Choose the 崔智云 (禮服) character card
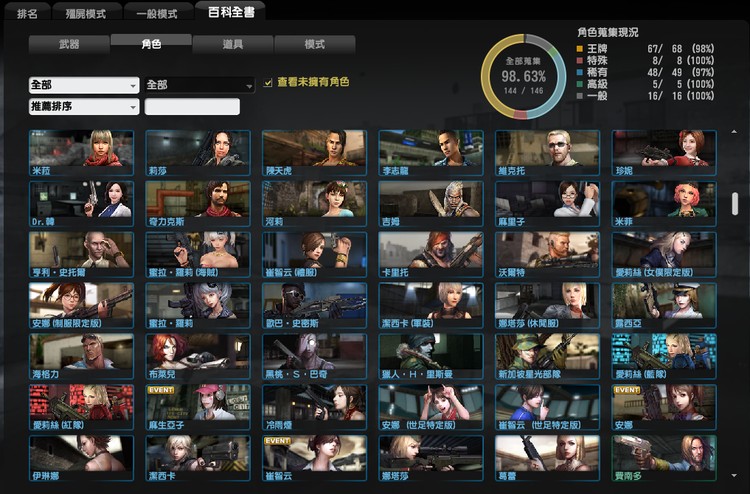The image size is (750, 494). (x=314, y=255)
